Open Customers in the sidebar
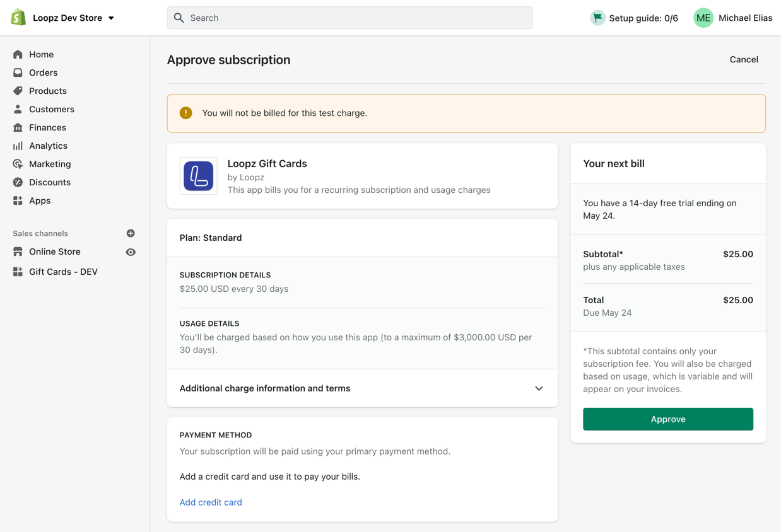 click(51, 110)
